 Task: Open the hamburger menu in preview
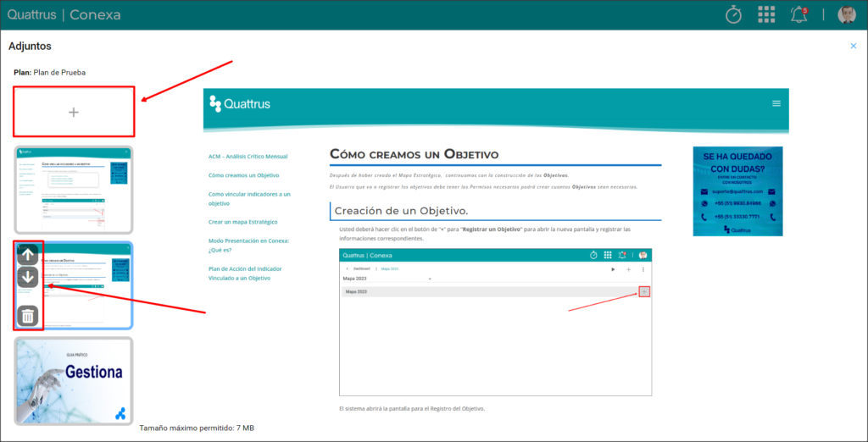click(x=776, y=103)
